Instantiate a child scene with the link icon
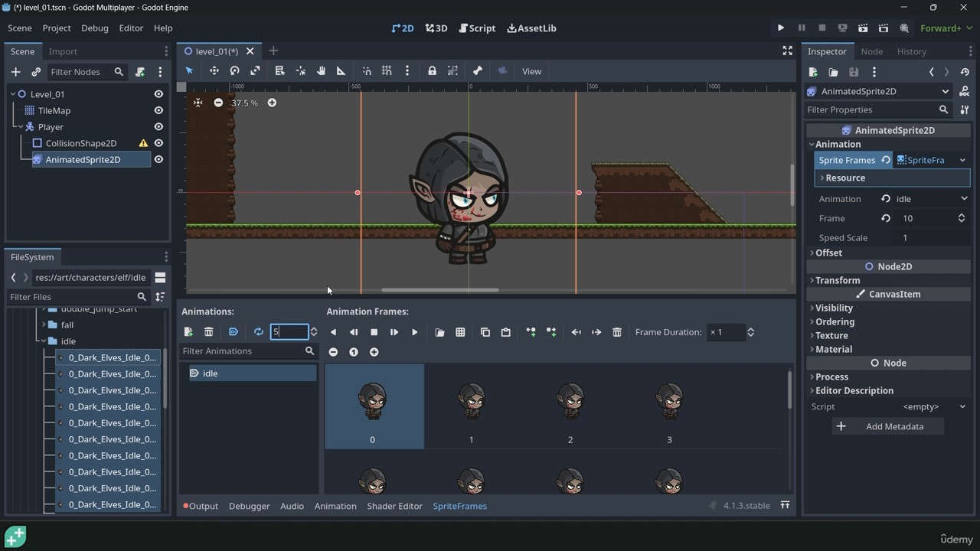The image size is (980, 551). click(x=36, y=72)
